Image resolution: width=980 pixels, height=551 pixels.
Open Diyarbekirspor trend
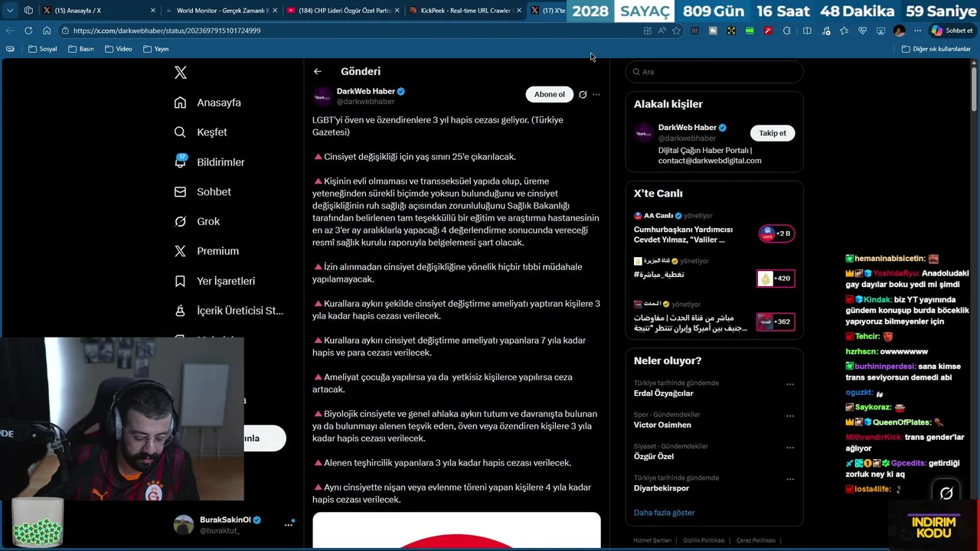click(x=661, y=488)
